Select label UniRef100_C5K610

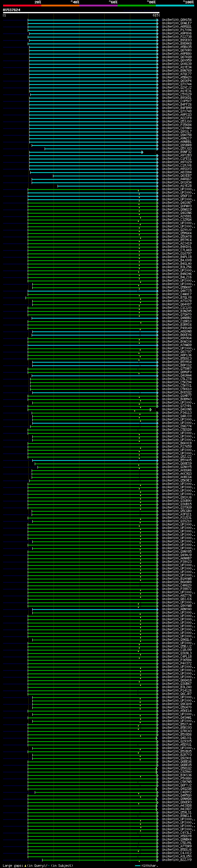point(177,389)
